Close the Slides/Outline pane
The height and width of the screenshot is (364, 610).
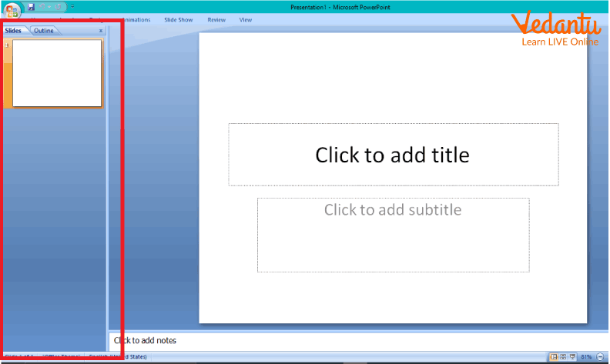101,31
